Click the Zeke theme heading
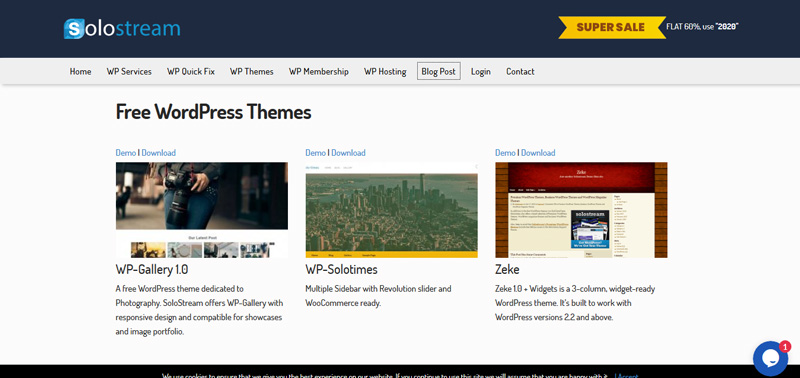800x378 pixels. 507,269
